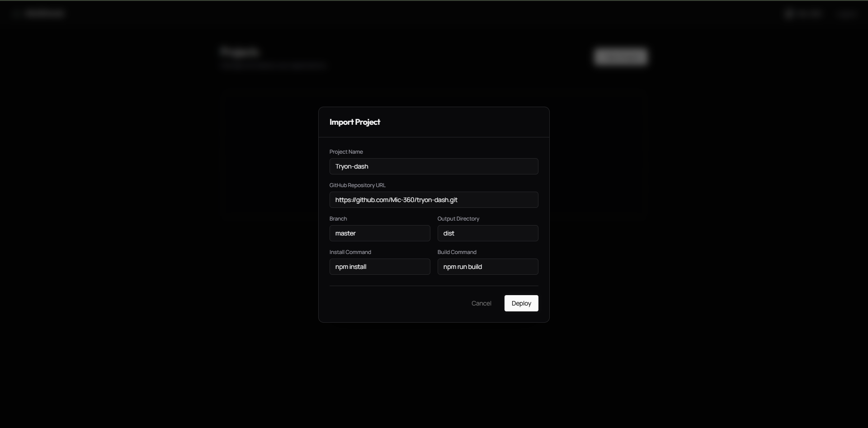Click the Branch field containing master
The image size is (868, 428).
tap(379, 233)
